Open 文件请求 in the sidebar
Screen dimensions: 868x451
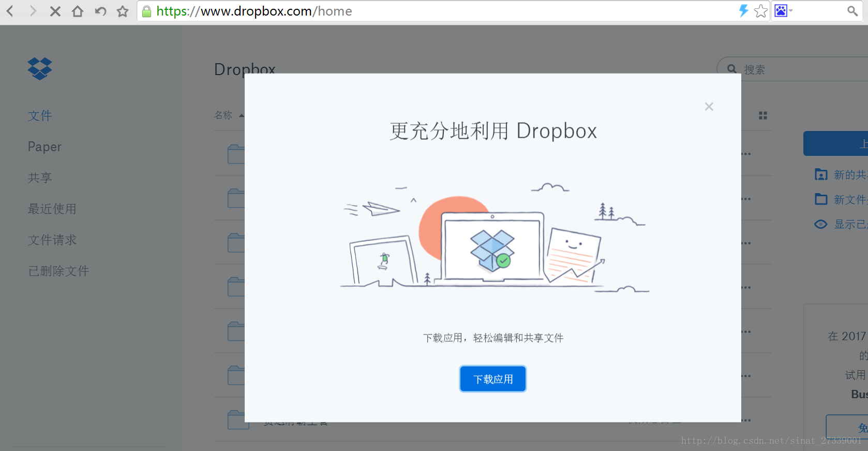click(52, 240)
